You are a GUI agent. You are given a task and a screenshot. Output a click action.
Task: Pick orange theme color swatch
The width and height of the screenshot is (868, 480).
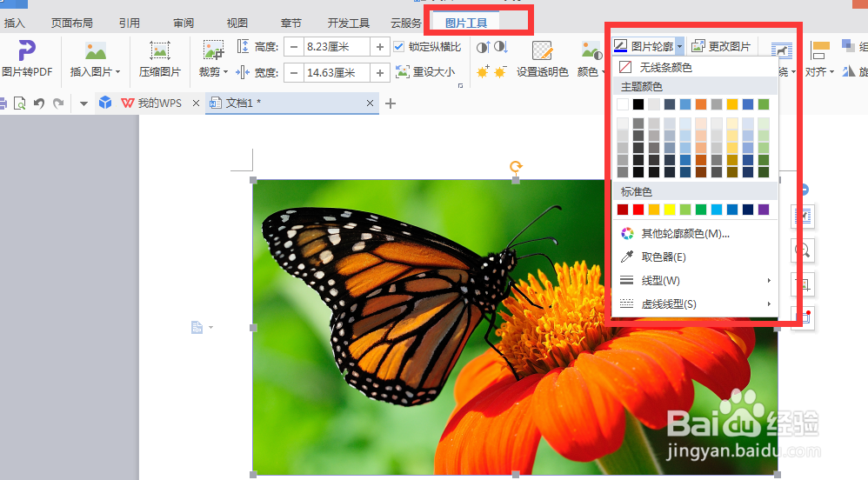click(701, 104)
